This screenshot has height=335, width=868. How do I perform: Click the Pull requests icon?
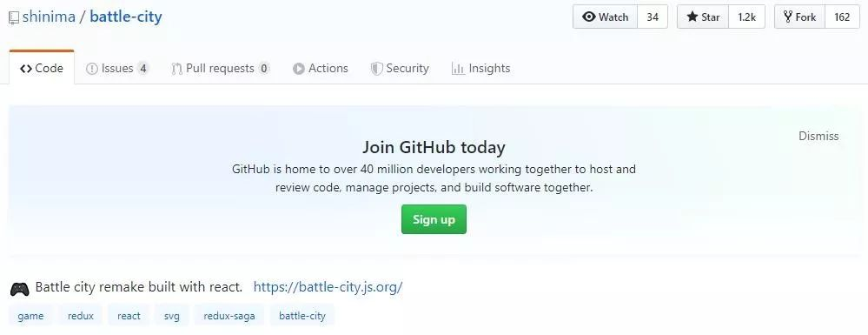[x=177, y=69]
